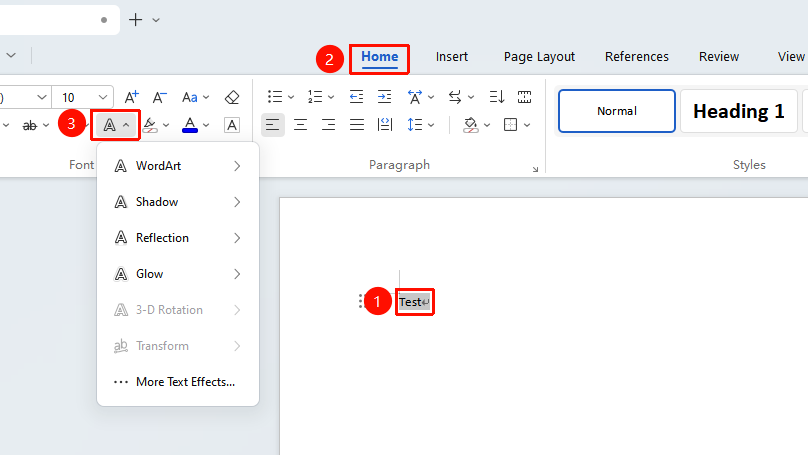Increase paragraph indent

[384, 97]
